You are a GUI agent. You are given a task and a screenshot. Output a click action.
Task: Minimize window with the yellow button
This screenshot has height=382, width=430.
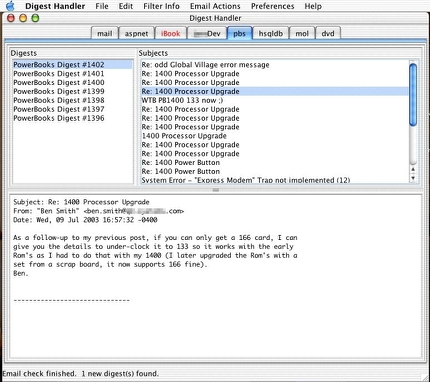click(23, 18)
